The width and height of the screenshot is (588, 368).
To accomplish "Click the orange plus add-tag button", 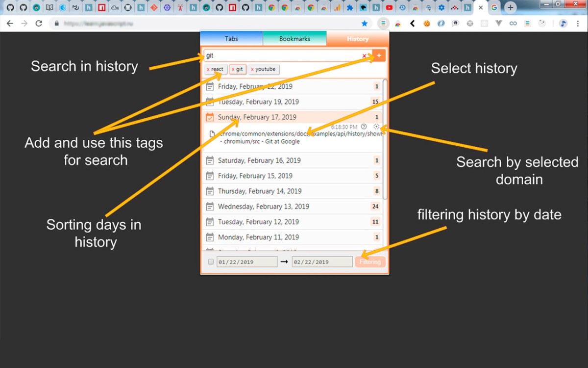I will tap(379, 55).
